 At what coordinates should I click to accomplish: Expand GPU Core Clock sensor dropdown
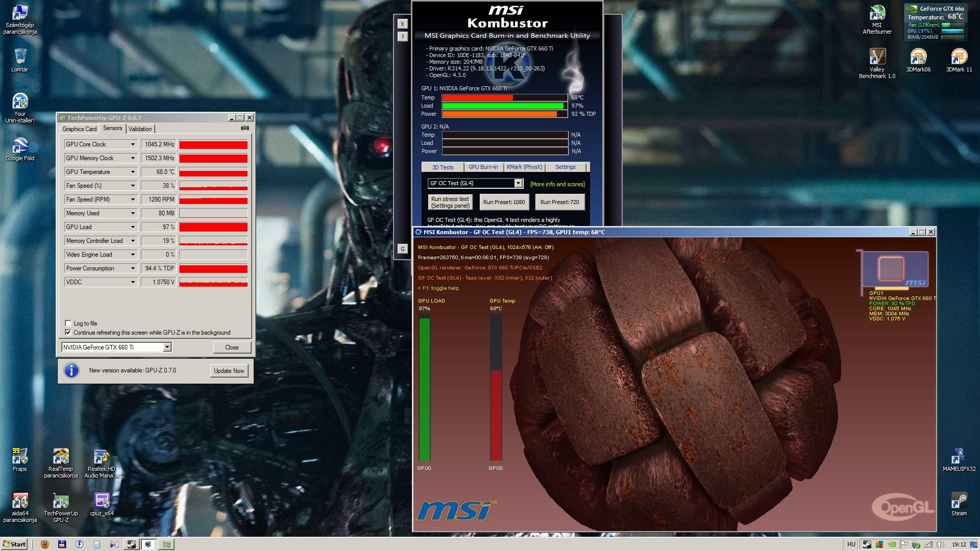133,144
